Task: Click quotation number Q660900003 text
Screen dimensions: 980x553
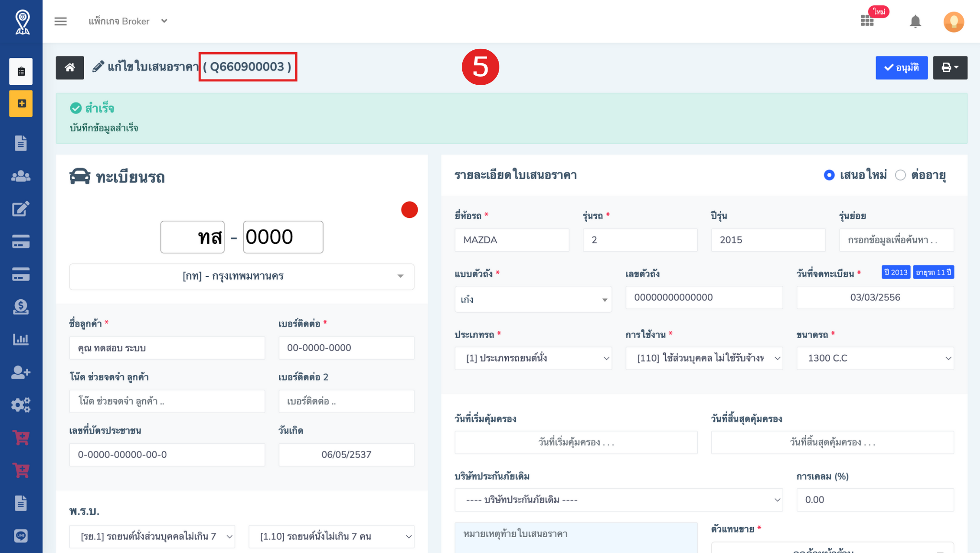Action: click(247, 67)
